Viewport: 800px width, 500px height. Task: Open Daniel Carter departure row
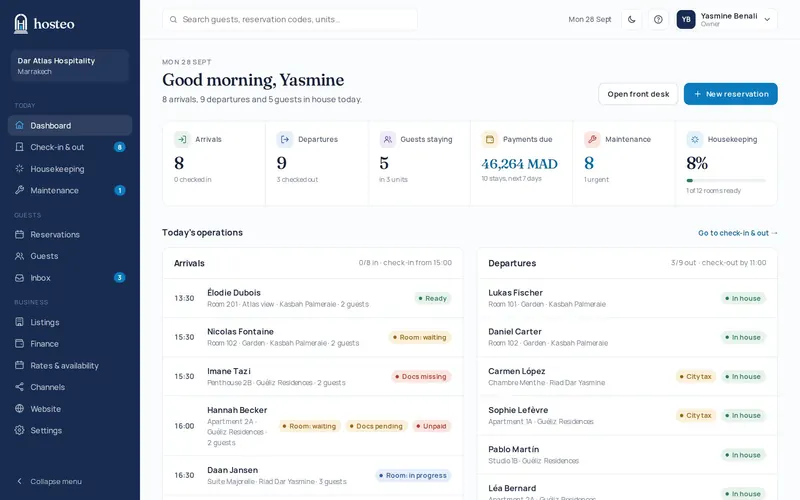[x=627, y=337]
